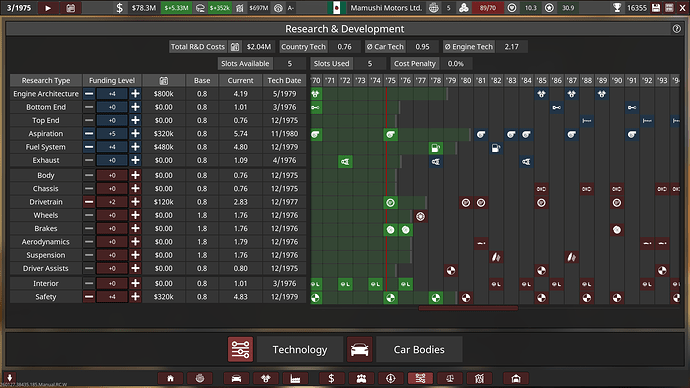Image resolution: width=690 pixels, height=388 pixels.
Task: Click the wheel marker at '77 in Wheels row
Action: coord(421,216)
